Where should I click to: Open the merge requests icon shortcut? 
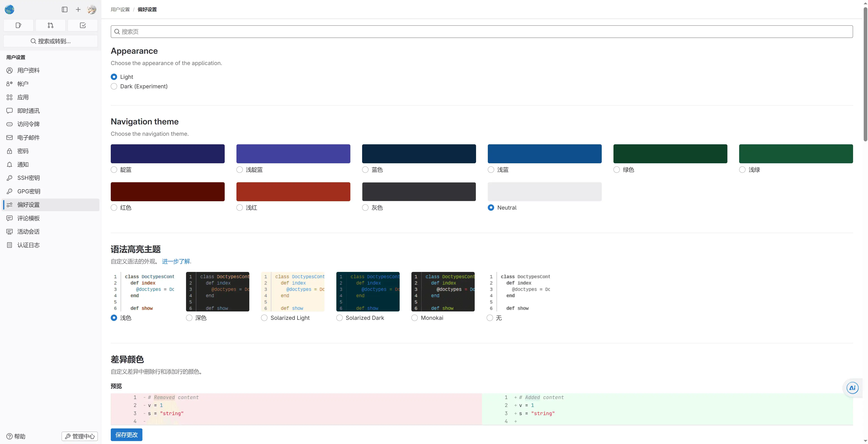pos(51,25)
